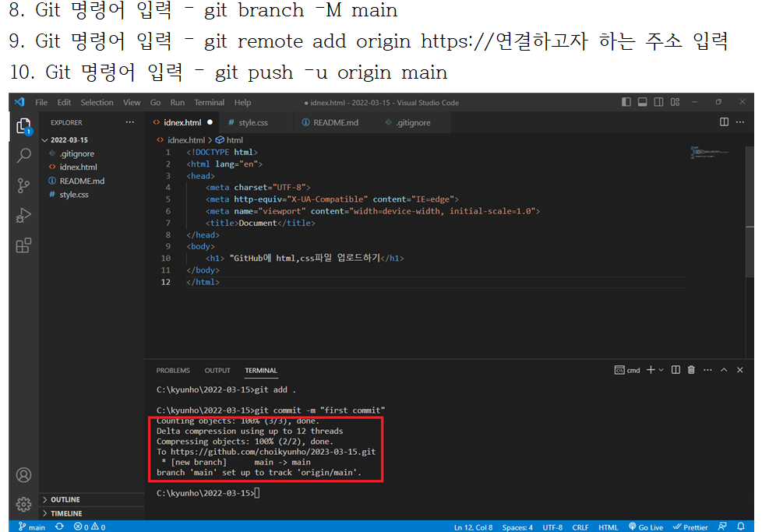Image resolution: width=762 pixels, height=532 pixels.
Task: Split the editor using the top-right icon
Action: [725, 122]
